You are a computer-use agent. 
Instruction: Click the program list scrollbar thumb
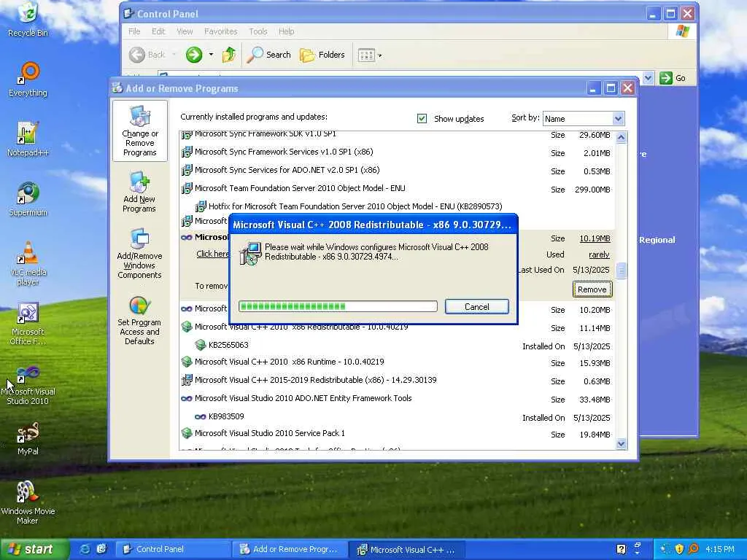pyautogui.click(x=621, y=271)
